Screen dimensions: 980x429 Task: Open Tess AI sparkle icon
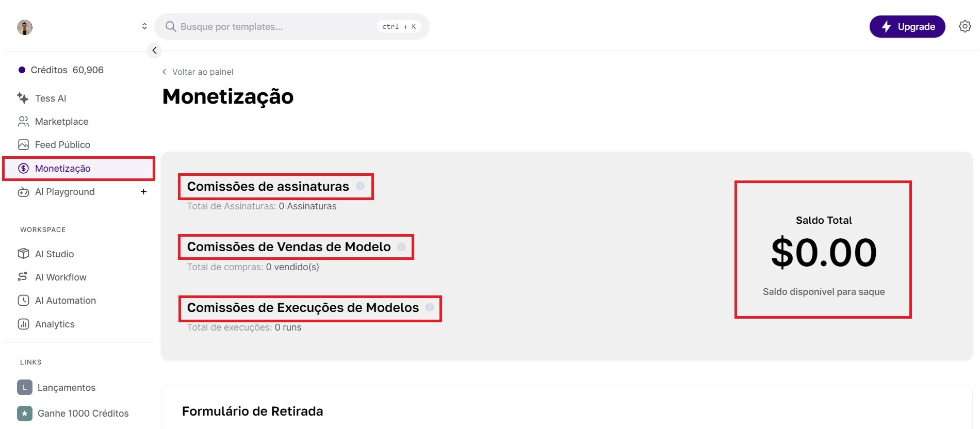pos(23,98)
